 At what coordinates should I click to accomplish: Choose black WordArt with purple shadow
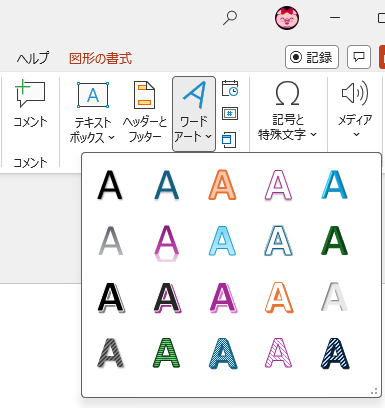click(x=167, y=297)
